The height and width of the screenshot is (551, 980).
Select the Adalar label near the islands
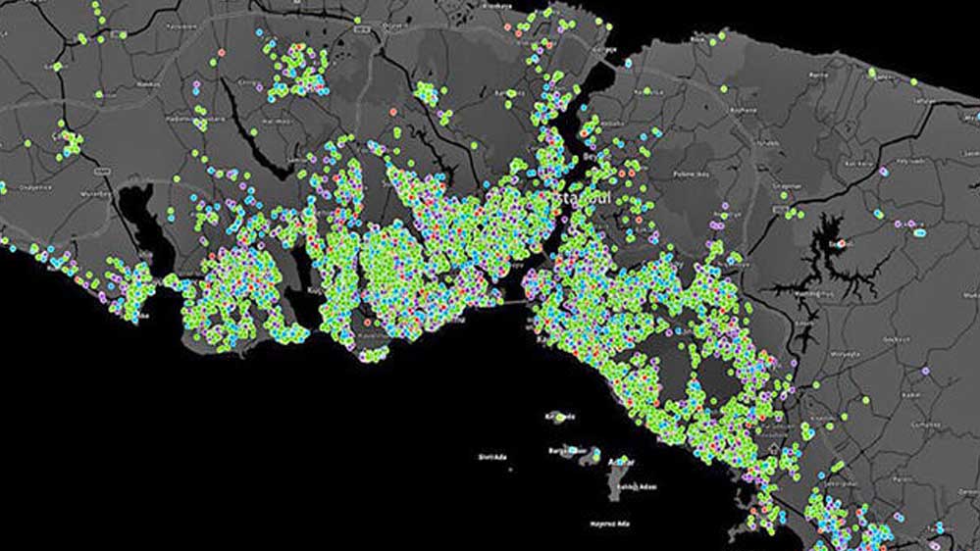[621, 462]
